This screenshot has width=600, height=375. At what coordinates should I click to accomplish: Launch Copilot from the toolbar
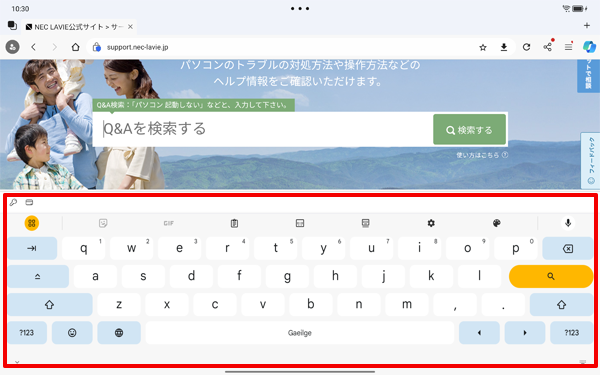(589, 47)
